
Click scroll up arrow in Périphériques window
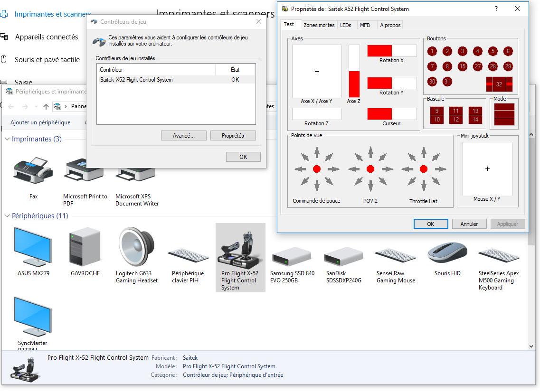(x=531, y=135)
